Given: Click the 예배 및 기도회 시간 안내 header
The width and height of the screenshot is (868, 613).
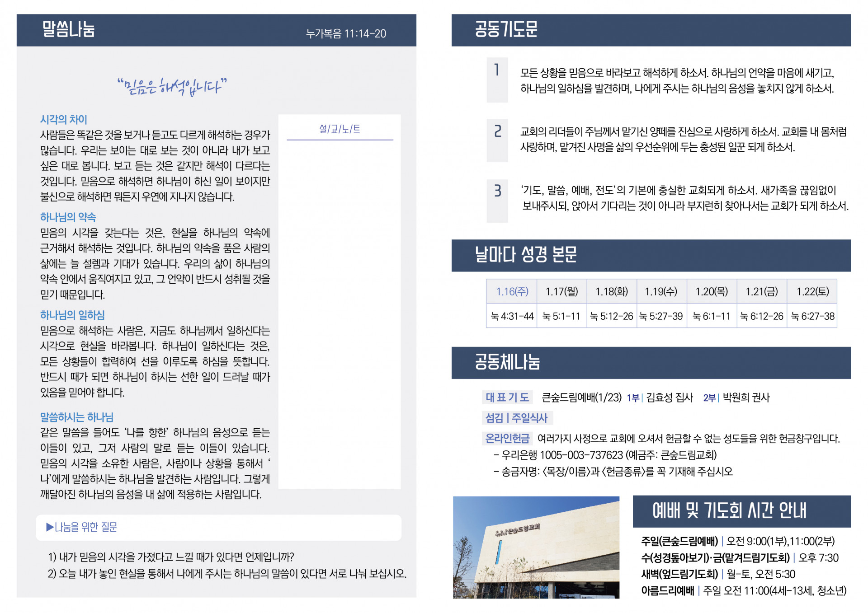Looking at the screenshot, I should [x=742, y=511].
